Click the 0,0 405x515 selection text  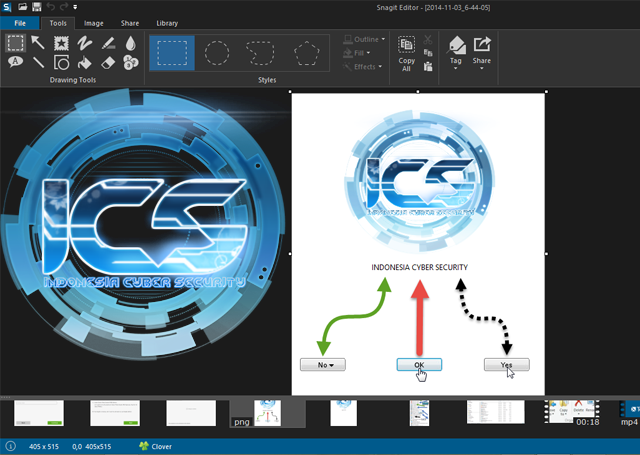pos(91,446)
